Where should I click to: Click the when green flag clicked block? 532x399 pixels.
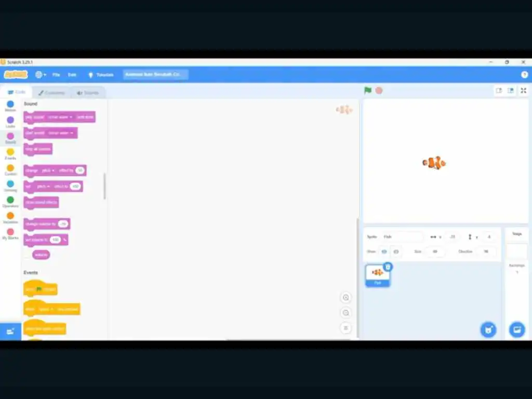41,288
